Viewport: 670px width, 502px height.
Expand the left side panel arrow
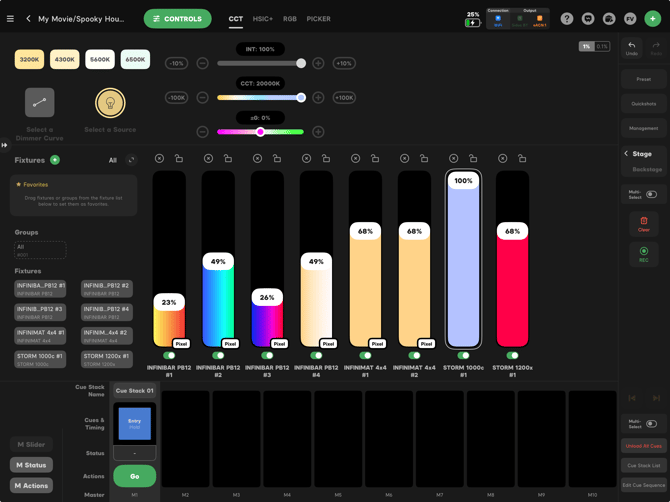click(4, 145)
